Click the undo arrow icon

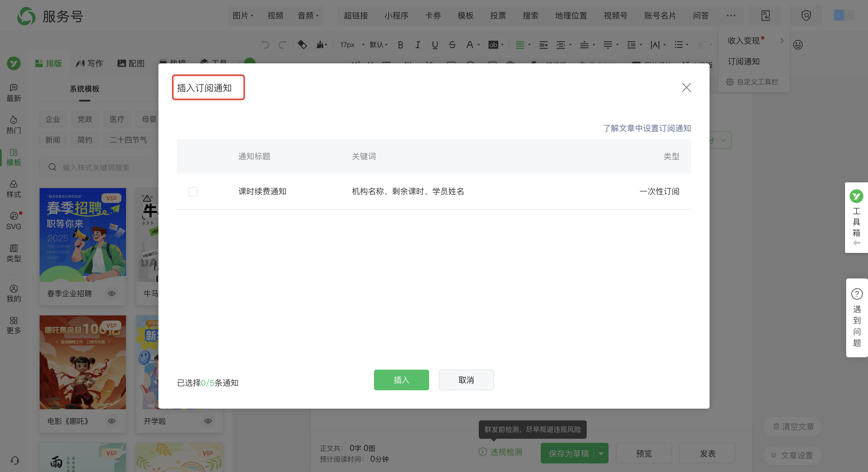(x=265, y=45)
